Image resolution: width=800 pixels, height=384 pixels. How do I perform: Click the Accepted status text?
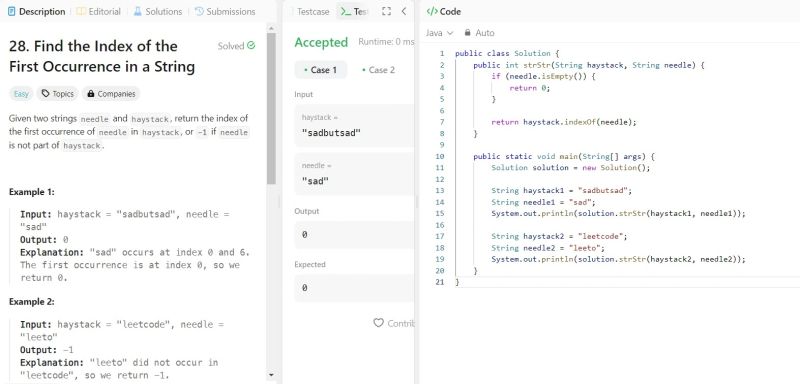click(321, 42)
